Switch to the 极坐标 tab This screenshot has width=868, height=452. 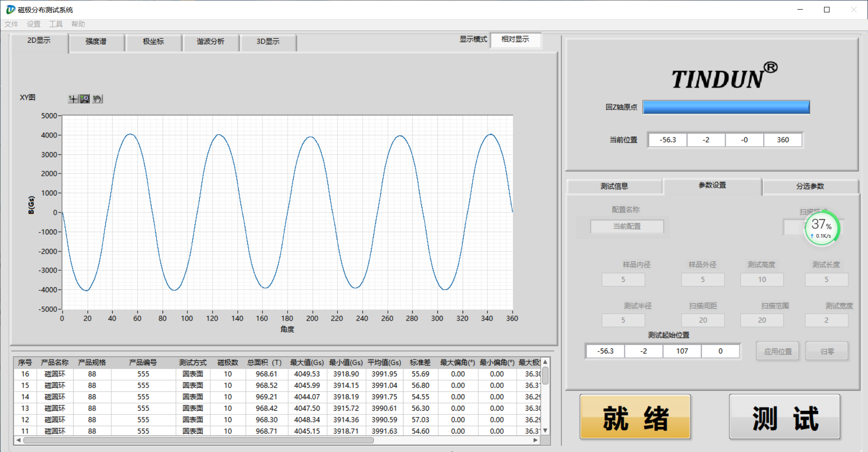[153, 42]
